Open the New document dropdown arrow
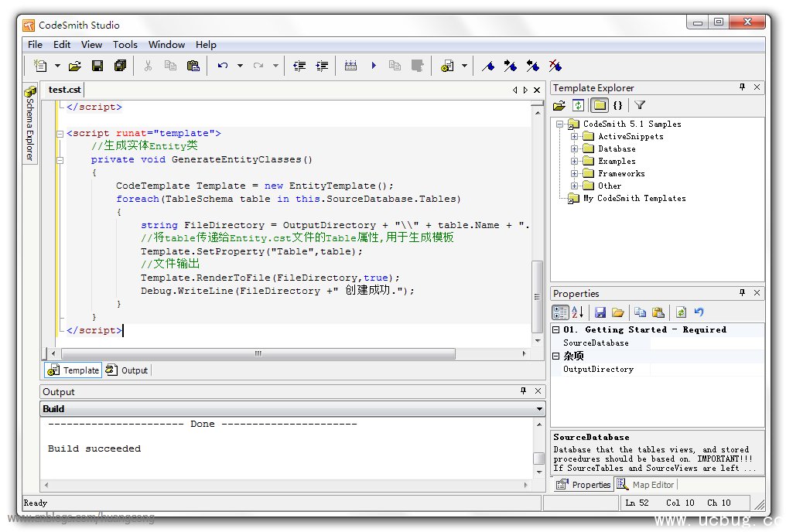 pyautogui.click(x=57, y=66)
